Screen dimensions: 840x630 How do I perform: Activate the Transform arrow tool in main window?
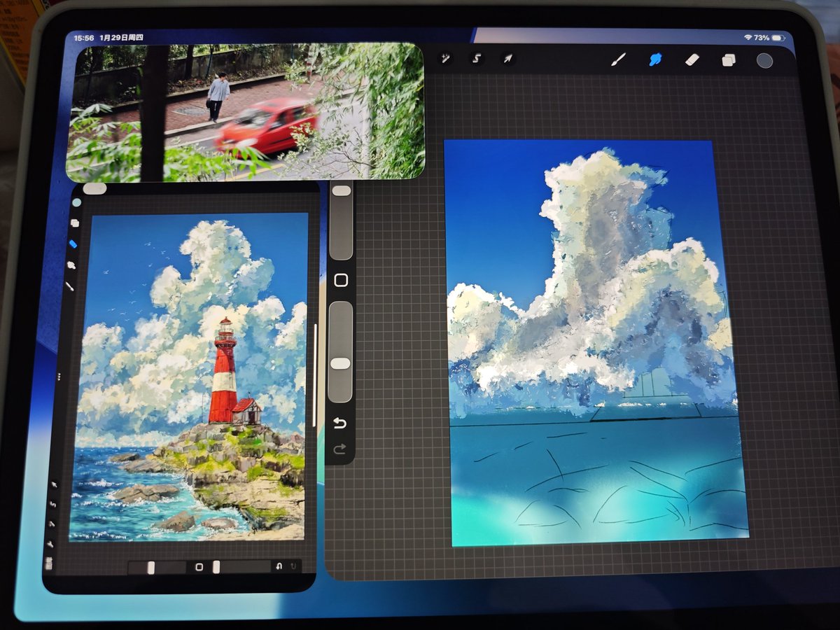coord(507,59)
